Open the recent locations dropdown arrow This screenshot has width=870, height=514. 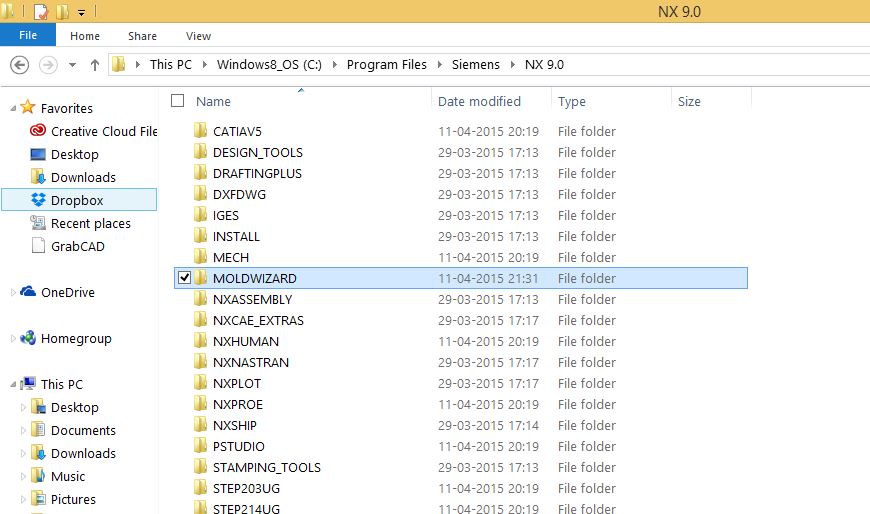click(72, 65)
